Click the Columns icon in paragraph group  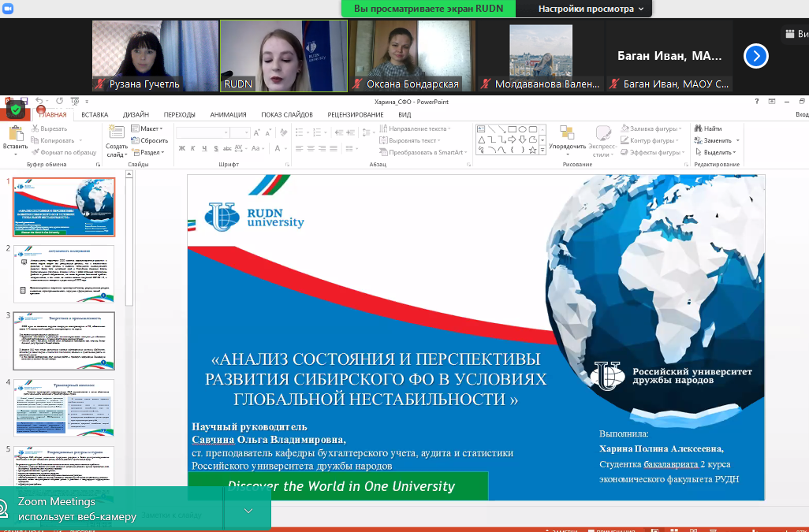coord(351,148)
